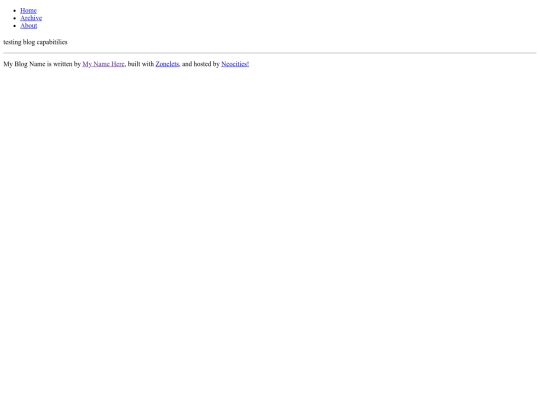Visit the My Name Here author link
540x405 pixels.
tap(103, 64)
